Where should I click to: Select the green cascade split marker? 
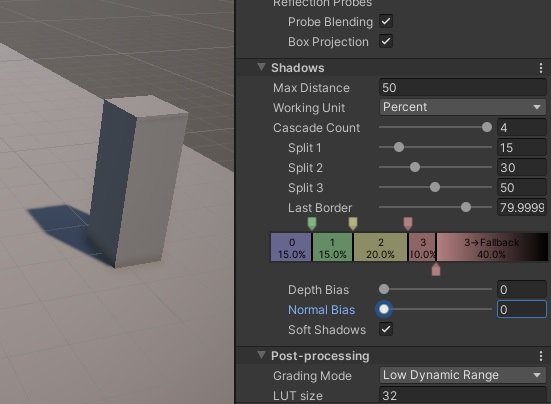[312, 223]
